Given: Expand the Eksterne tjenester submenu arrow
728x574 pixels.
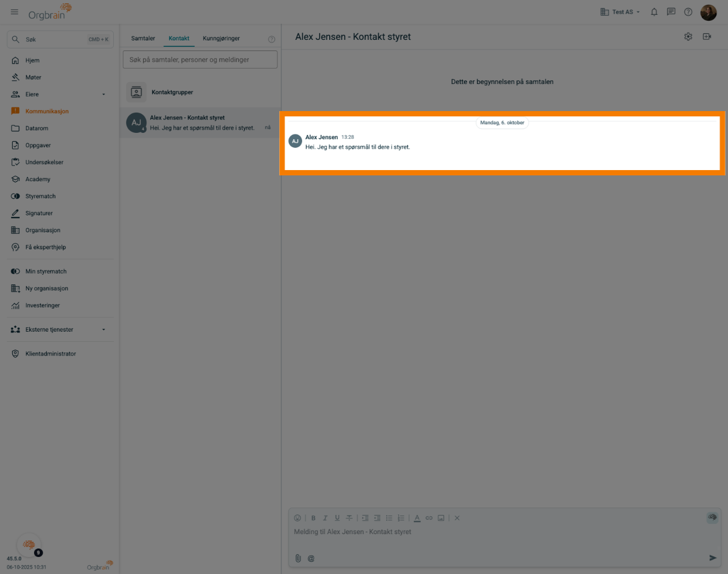Looking at the screenshot, I should point(104,330).
